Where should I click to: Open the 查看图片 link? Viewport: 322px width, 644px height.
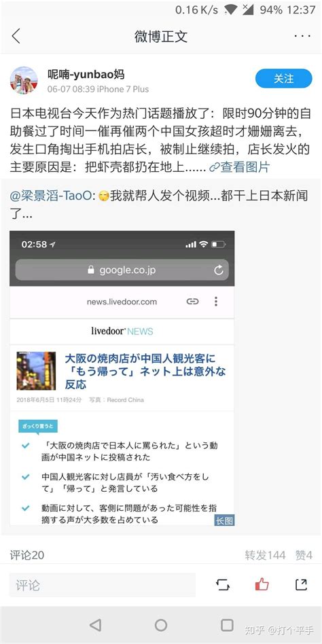click(x=239, y=166)
